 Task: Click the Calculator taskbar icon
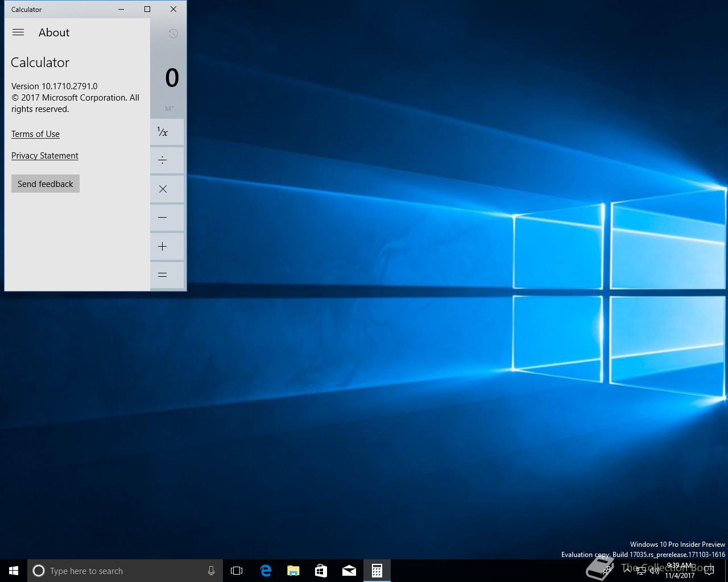(x=377, y=571)
